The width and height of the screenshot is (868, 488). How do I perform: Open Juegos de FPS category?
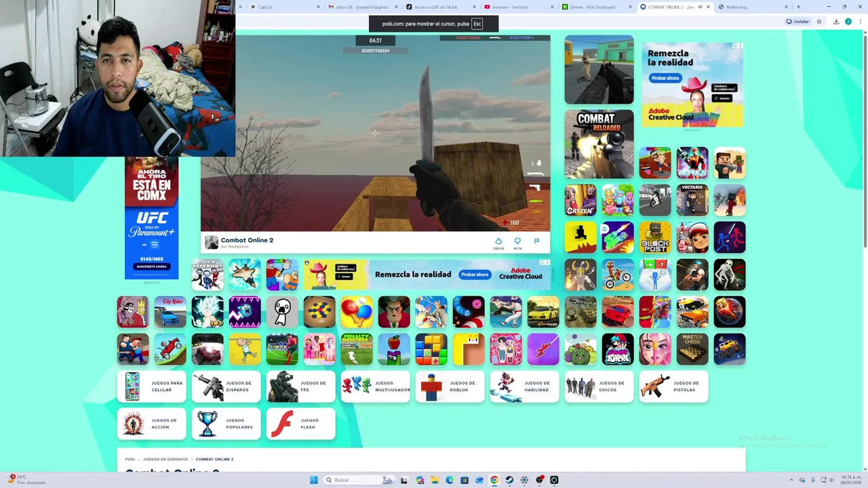point(301,386)
